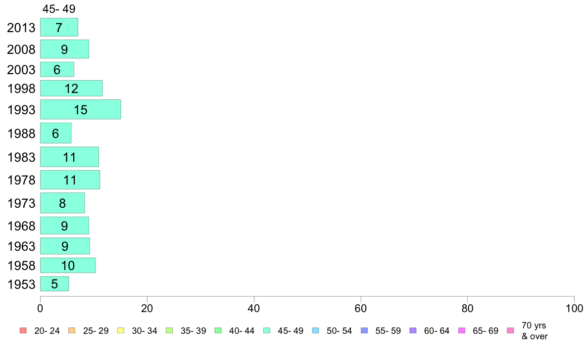Click the 20-24 red legend swatch
588x364 pixels.
pos(23,331)
